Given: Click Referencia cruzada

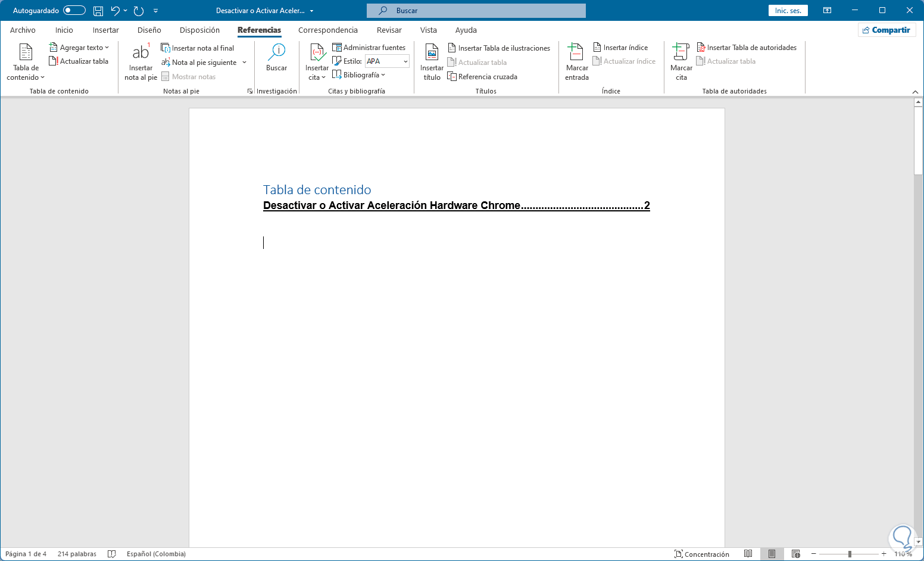Looking at the screenshot, I should coord(482,77).
